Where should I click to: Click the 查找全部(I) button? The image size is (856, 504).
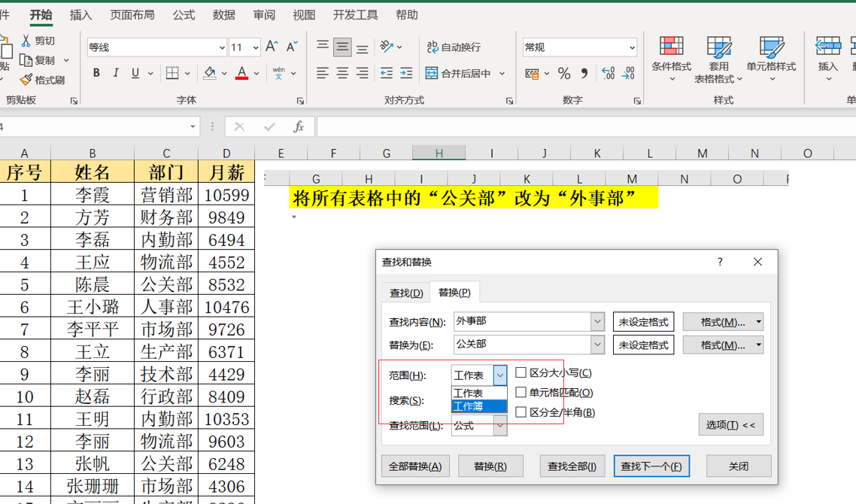(572, 466)
